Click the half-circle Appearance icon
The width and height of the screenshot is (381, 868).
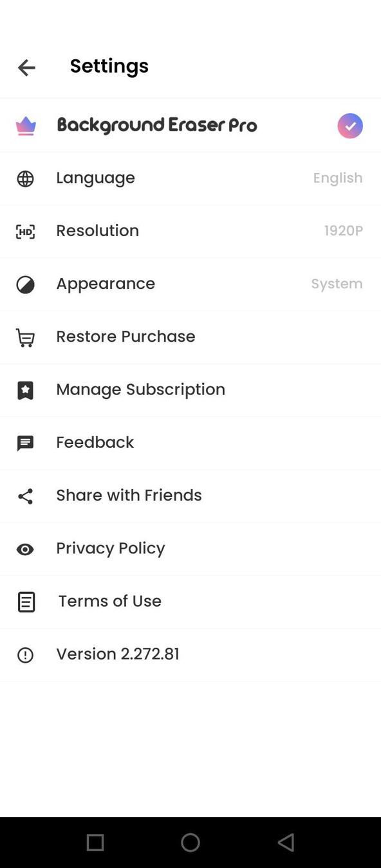25,284
